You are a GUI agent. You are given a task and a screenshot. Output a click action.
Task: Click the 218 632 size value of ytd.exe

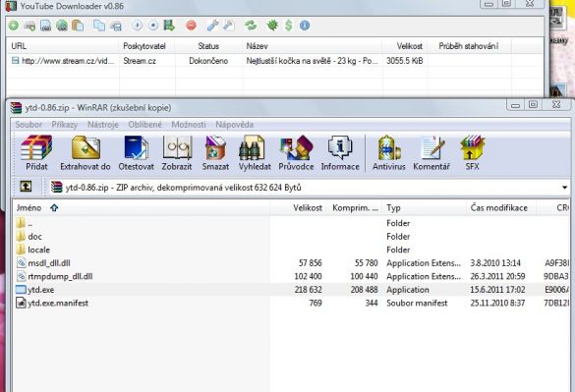[x=308, y=290]
